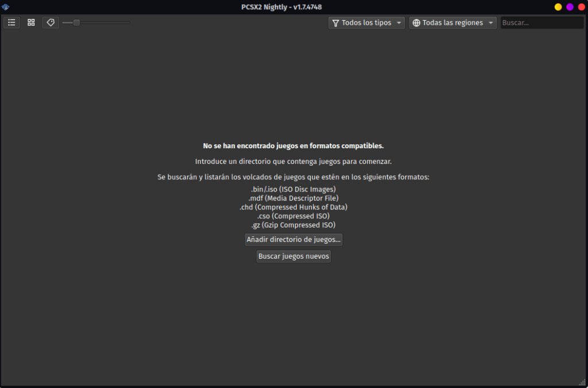Click the purple maximize window button
588x388 pixels.
pyautogui.click(x=570, y=7)
